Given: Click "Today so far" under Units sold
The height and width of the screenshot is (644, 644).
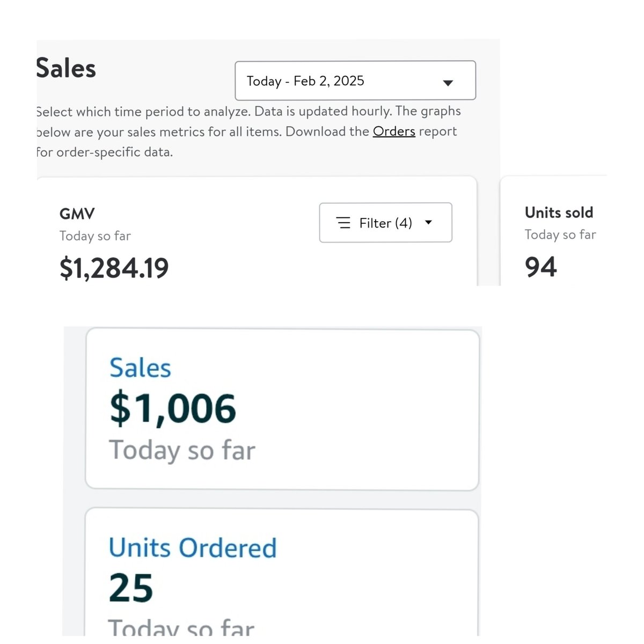Looking at the screenshot, I should pos(560,235).
